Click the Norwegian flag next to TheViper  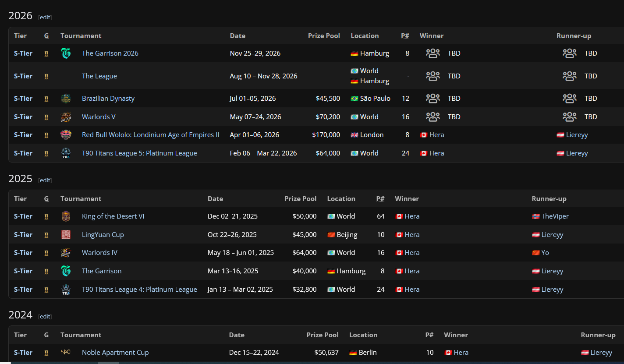coord(536,216)
